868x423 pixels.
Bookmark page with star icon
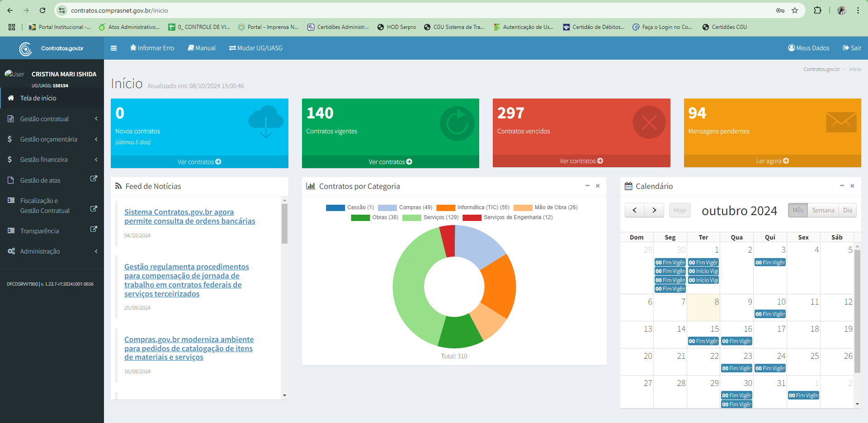click(795, 10)
